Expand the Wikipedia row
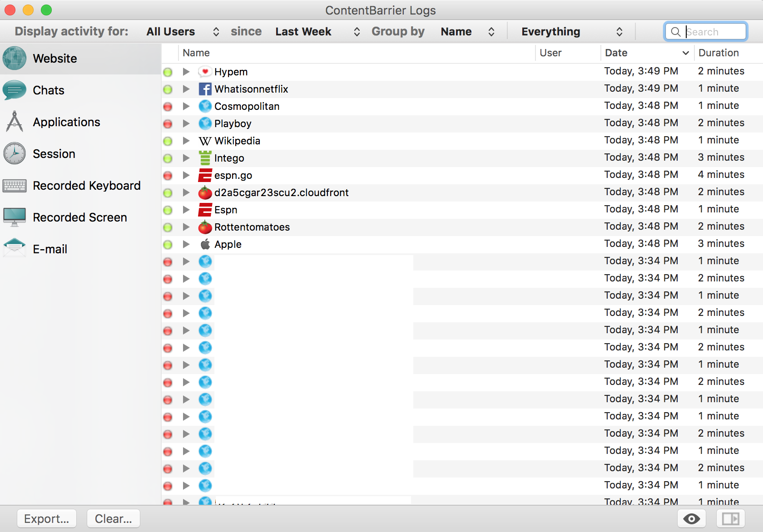Screen dimensions: 763x532 click(x=186, y=141)
